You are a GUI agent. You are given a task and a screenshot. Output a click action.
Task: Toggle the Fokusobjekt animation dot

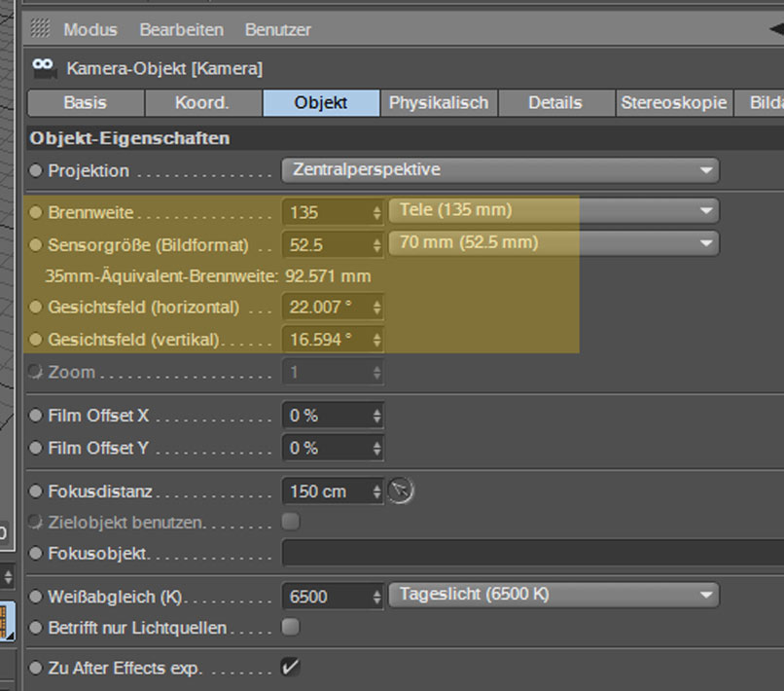35,554
